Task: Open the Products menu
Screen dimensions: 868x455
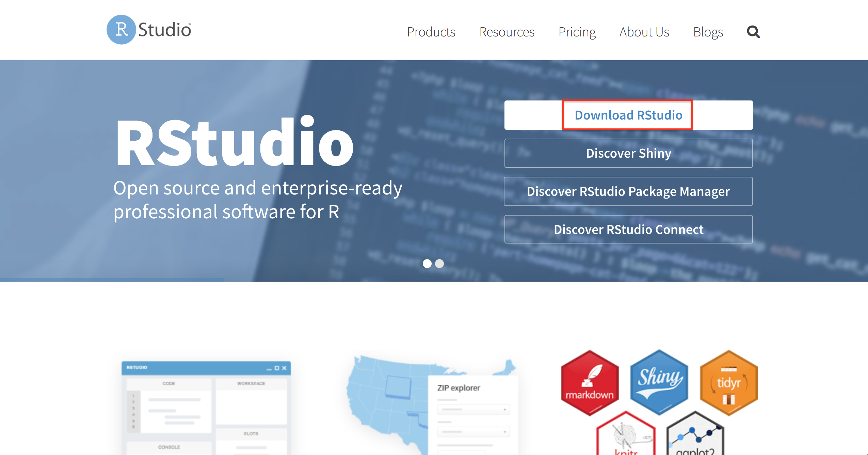Action: coord(431,32)
